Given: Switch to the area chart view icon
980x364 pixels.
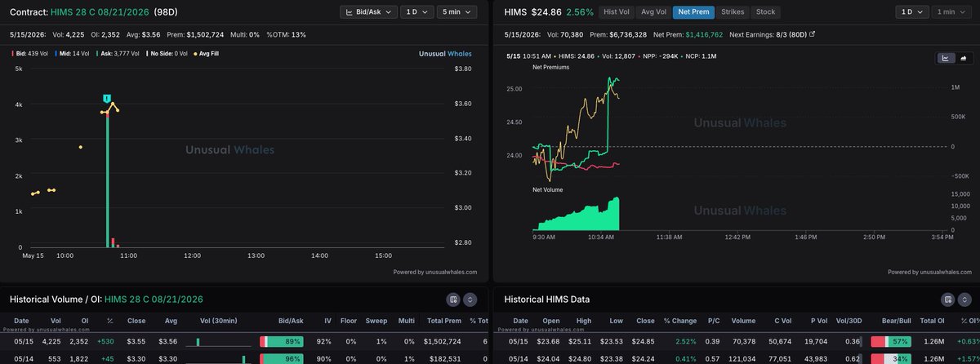Looking at the screenshot, I should (x=962, y=58).
